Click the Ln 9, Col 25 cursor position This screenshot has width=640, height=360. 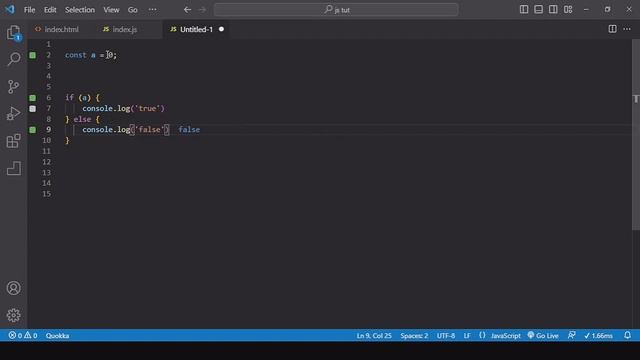[374, 336]
